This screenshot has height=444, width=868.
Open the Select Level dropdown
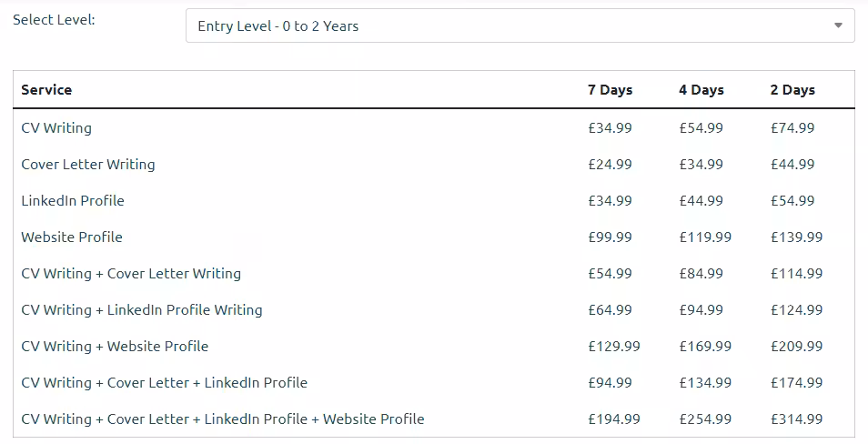click(x=520, y=25)
